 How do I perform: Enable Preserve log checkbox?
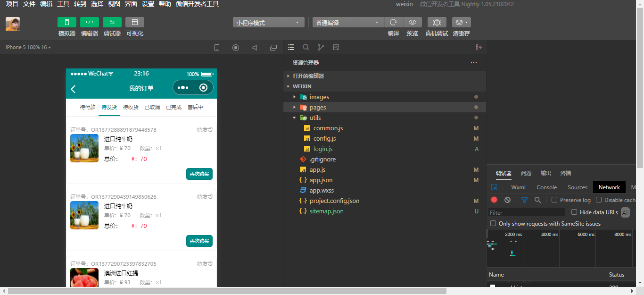(554, 200)
